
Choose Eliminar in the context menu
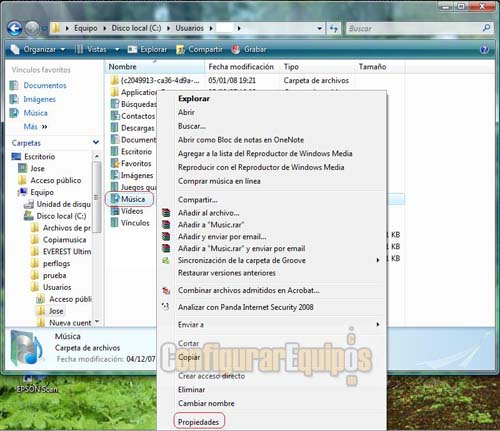tap(191, 389)
